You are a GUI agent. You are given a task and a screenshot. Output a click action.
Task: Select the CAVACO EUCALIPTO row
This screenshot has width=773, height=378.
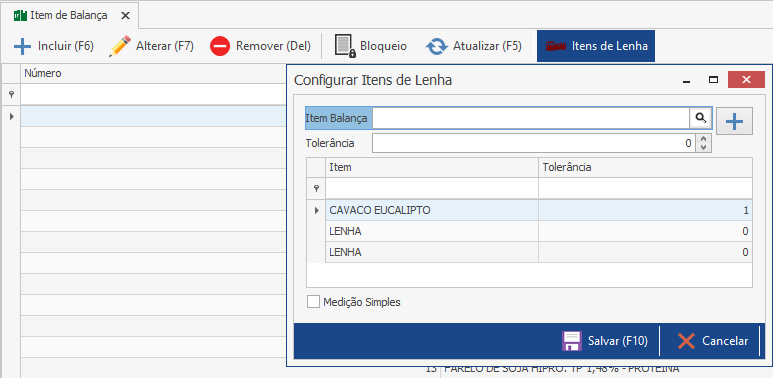pos(529,210)
